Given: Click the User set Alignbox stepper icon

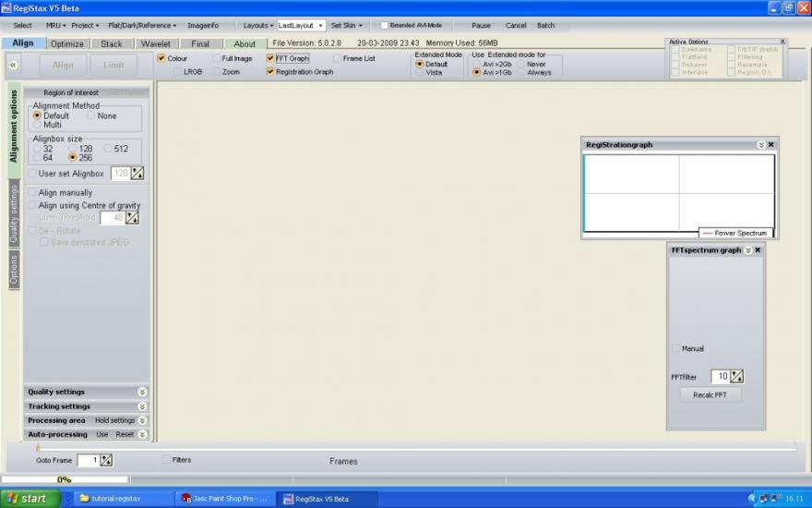Looking at the screenshot, I should pyautogui.click(x=137, y=173).
